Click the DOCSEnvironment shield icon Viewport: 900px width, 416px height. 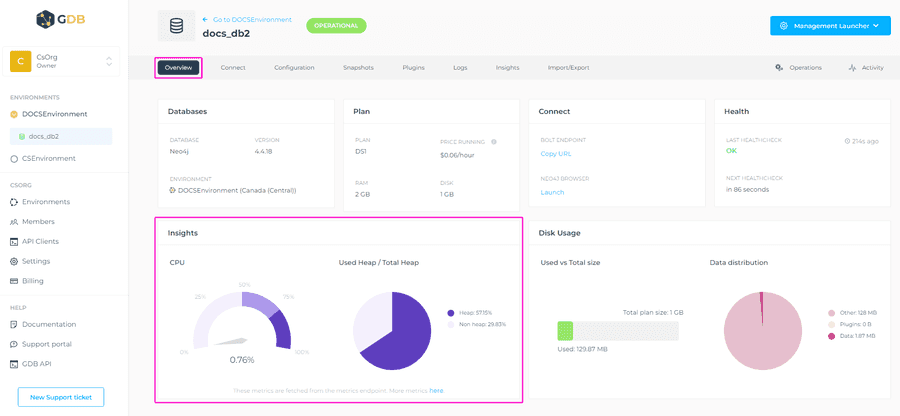click(14, 114)
